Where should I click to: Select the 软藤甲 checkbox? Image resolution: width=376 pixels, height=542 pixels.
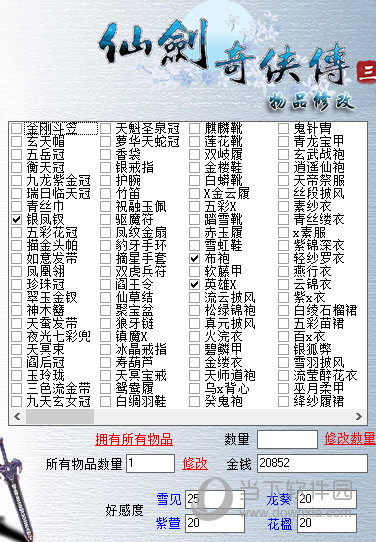pos(195,271)
